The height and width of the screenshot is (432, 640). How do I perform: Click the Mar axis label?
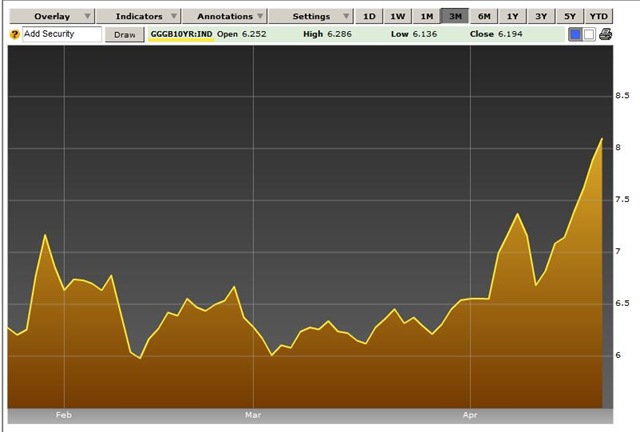[253, 415]
